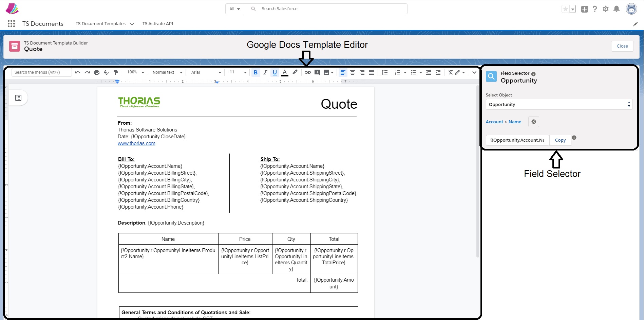Image resolution: width=644 pixels, height=320 pixels.
Task: Toggle bold formatting
Action: click(x=255, y=72)
